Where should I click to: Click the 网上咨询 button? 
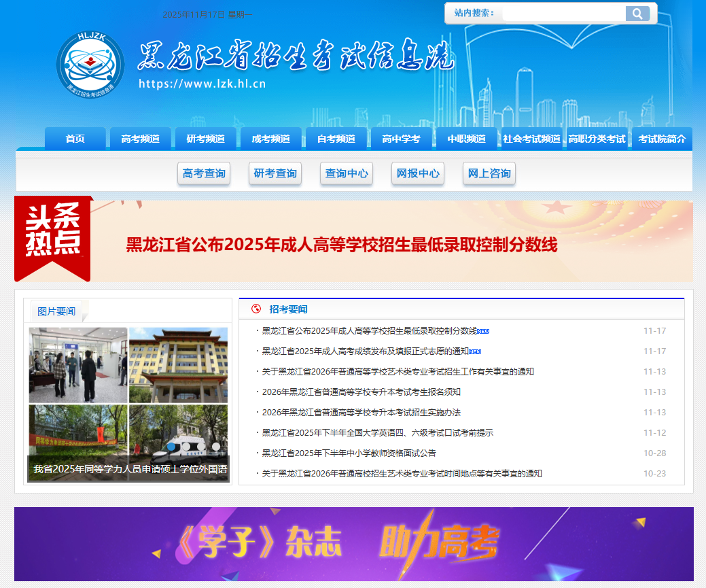pos(489,173)
